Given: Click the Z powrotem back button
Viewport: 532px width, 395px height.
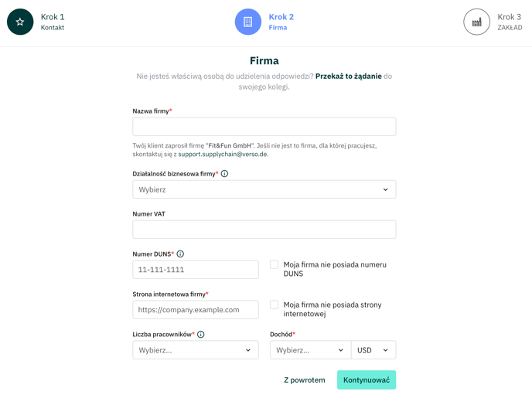Looking at the screenshot, I should pos(305,380).
